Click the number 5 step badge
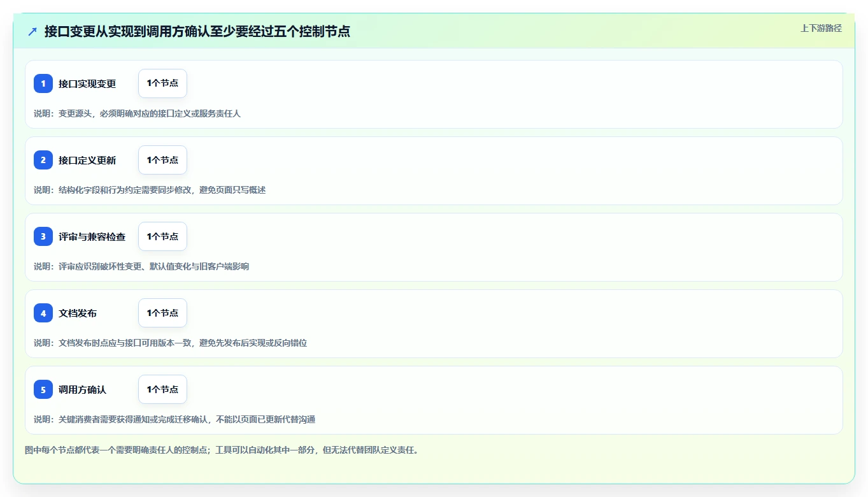 pos(43,389)
